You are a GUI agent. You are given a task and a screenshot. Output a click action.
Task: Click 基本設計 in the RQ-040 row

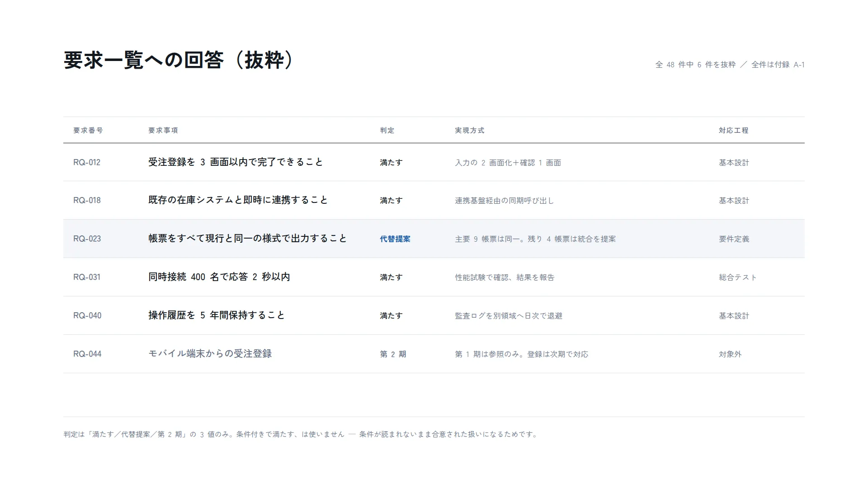(734, 315)
